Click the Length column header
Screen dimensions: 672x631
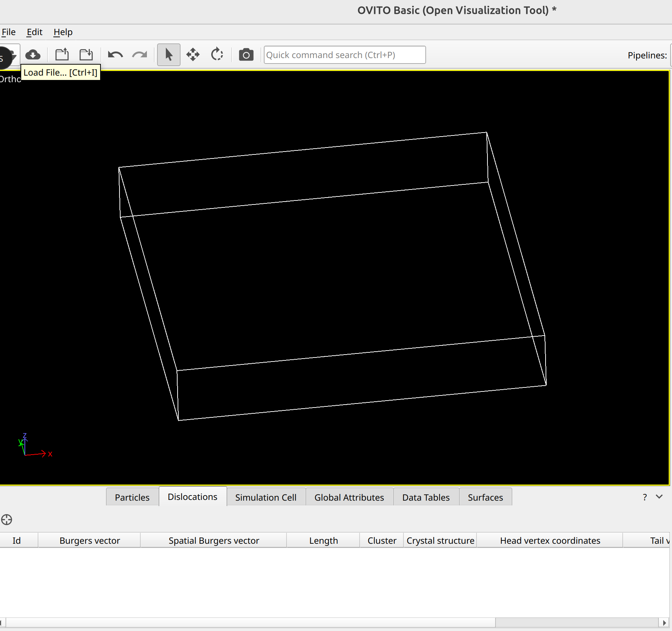coord(323,540)
